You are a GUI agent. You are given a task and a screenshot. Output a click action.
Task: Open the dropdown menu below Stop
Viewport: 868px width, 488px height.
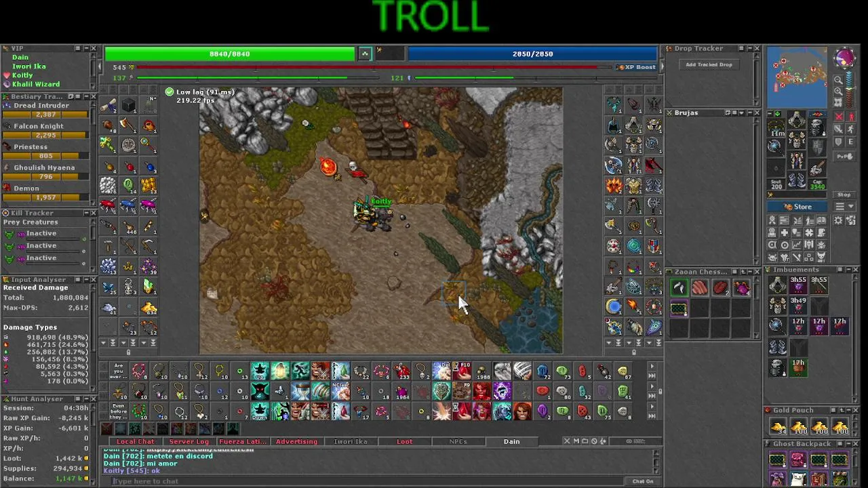[844, 206]
